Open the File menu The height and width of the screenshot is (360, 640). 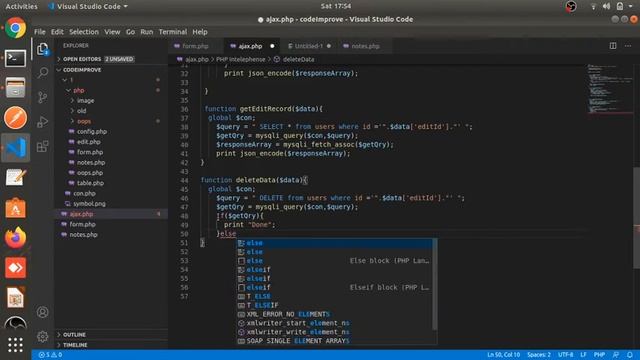coord(40,32)
